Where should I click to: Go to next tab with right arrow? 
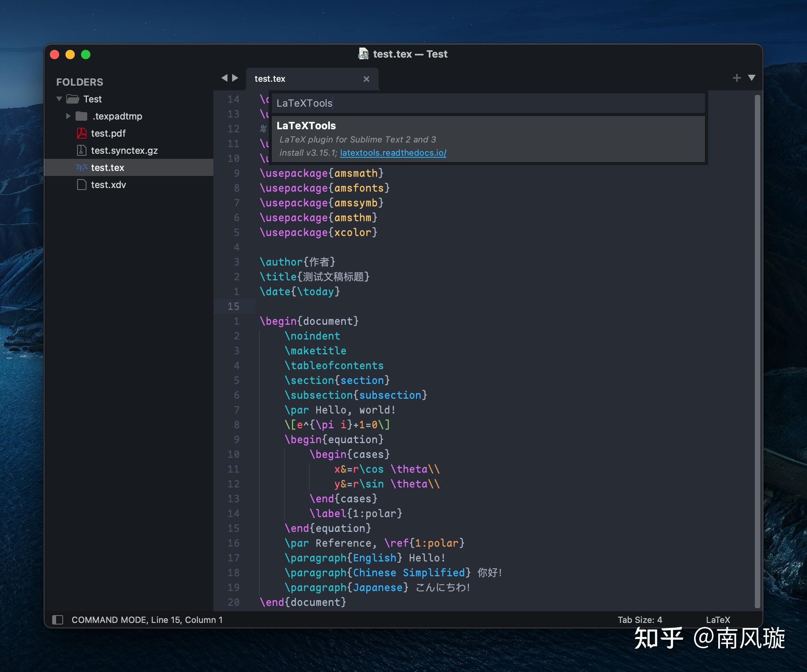tap(235, 78)
